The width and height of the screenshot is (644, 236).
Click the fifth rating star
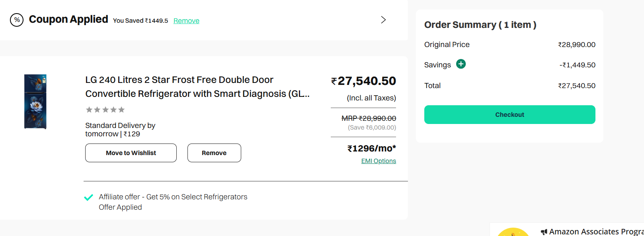pyautogui.click(x=121, y=110)
